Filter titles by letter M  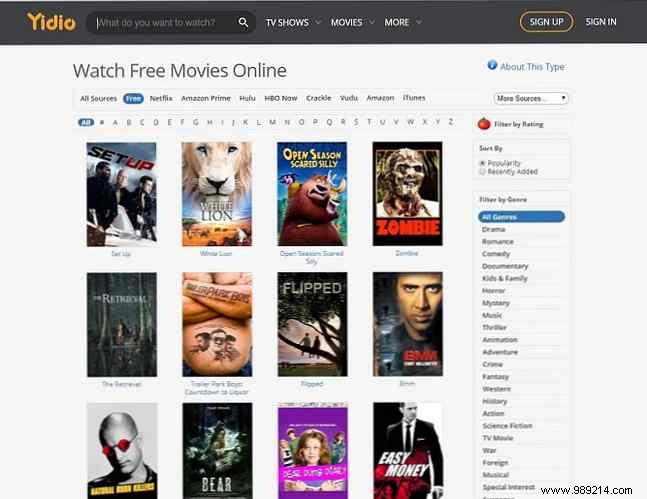pyautogui.click(x=273, y=122)
